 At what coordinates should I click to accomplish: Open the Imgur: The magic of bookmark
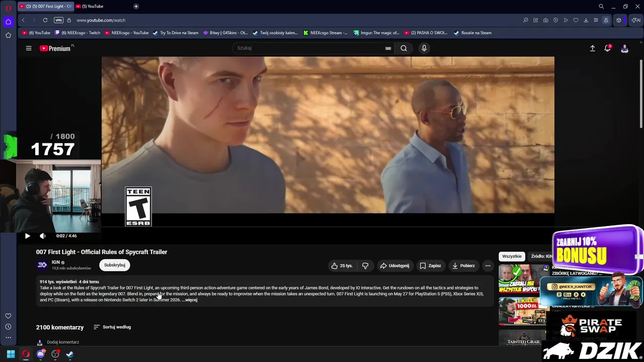tap(376, 33)
